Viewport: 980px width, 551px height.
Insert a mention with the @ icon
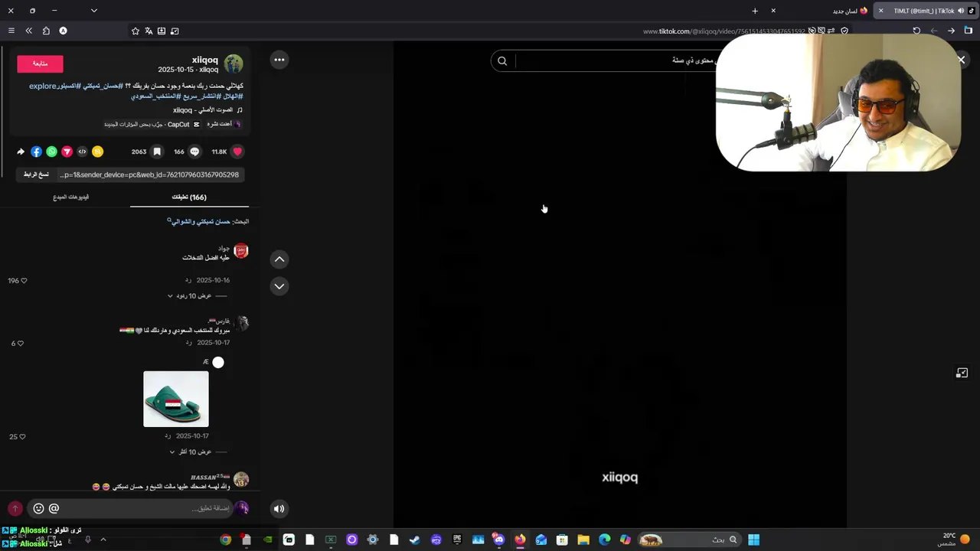54,508
